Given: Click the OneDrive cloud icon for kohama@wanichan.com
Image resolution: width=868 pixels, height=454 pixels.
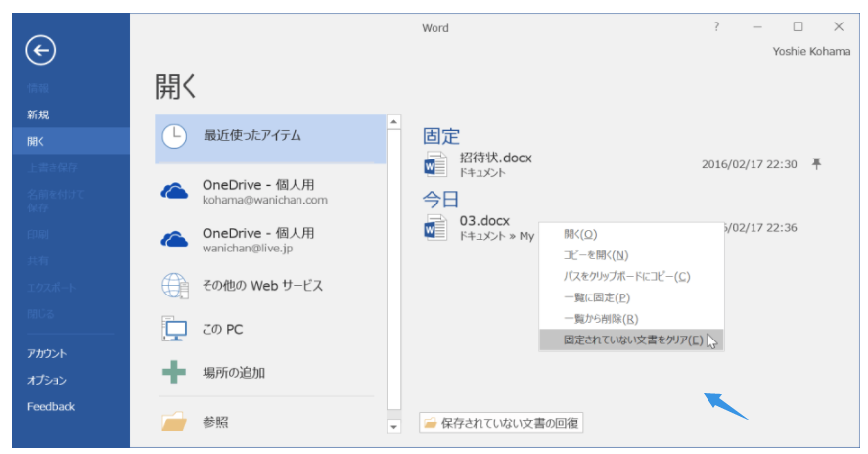Looking at the screenshot, I should tap(174, 192).
